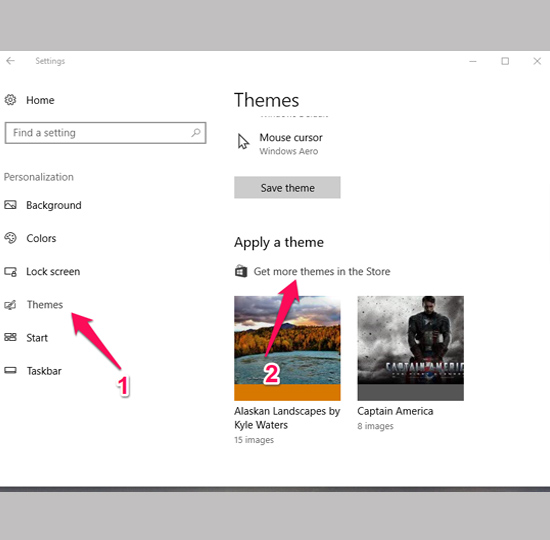Image resolution: width=550 pixels, height=540 pixels.
Task: Click the Alaskan Landscapes by Kyle Waters title
Action: (287, 418)
